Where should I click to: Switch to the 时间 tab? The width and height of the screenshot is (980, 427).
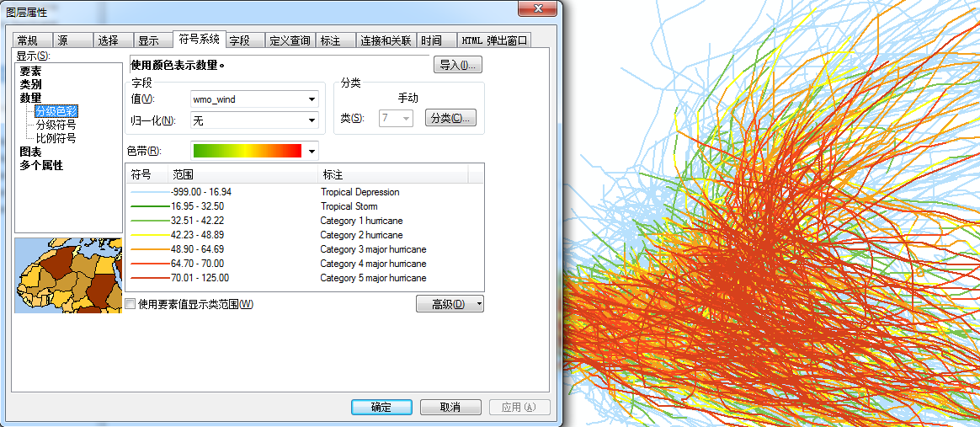point(435,40)
